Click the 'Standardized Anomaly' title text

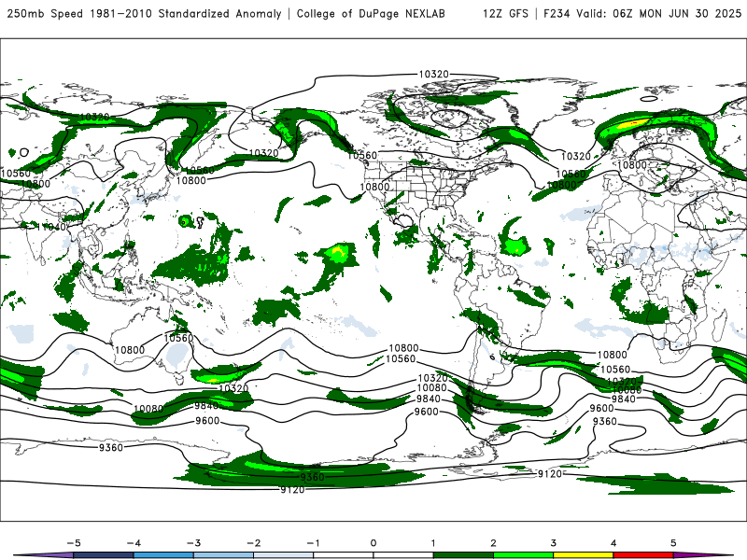(219, 13)
